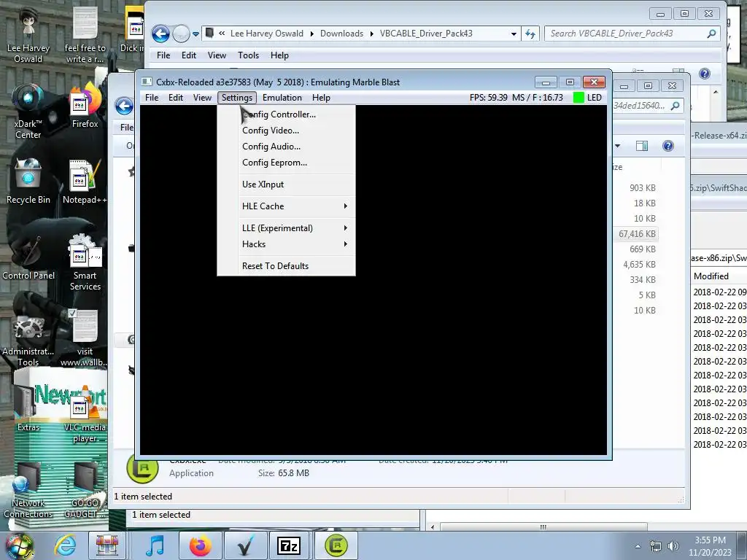Open Help menu in VBCABLE explorer window
This screenshot has width=747, height=560.
[279, 55]
